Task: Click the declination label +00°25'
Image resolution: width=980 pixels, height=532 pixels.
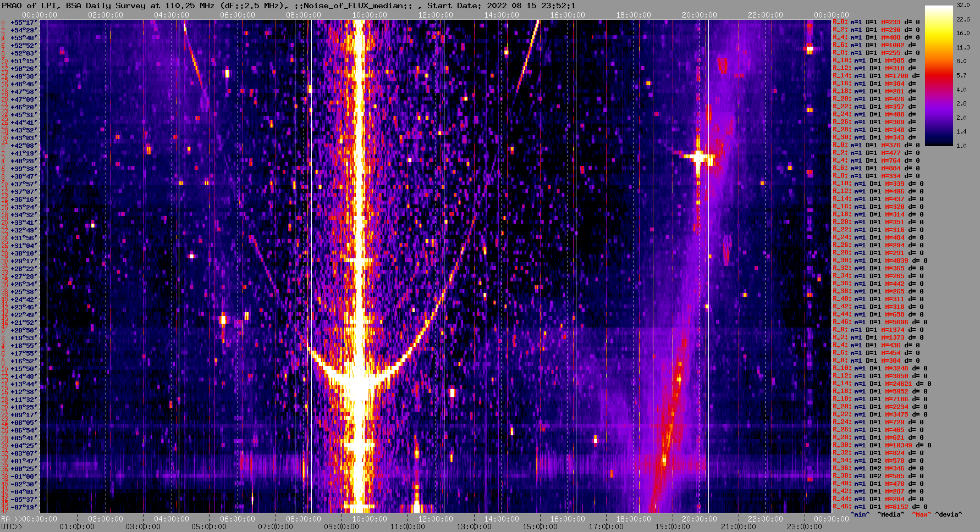Action: 23,469
